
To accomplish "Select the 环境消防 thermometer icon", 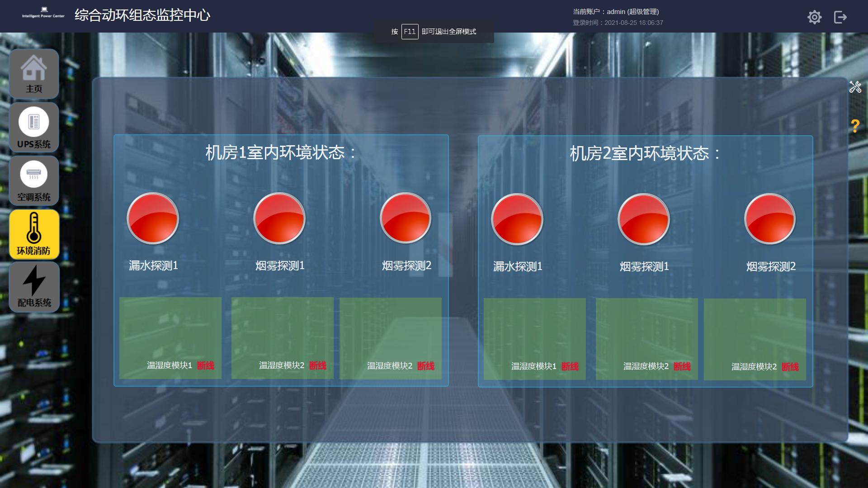I will pos(34,234).
